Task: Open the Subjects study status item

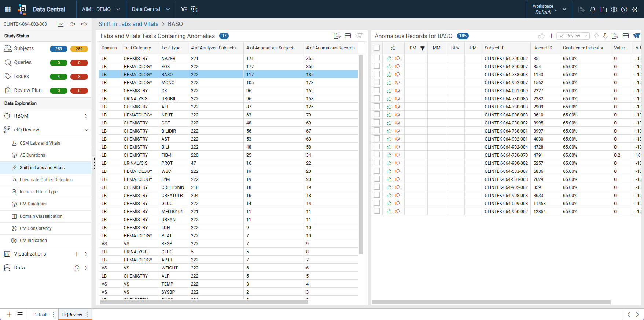Action: [24, 49]
